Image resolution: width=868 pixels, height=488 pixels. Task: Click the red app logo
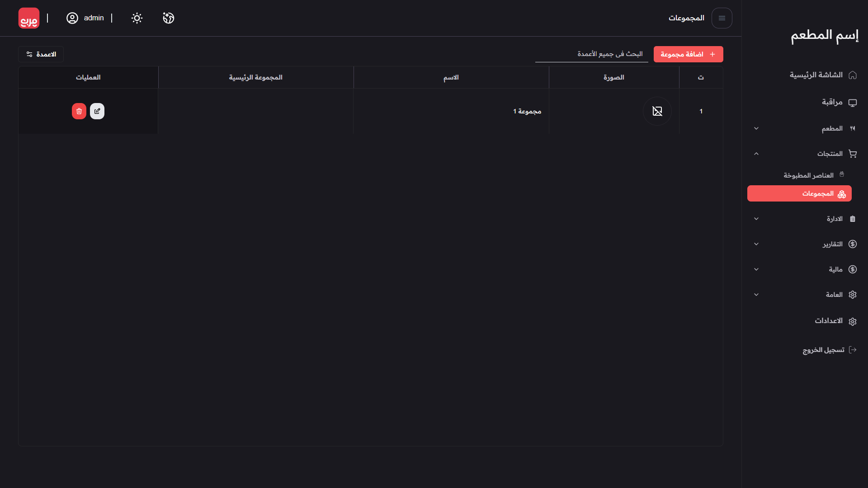pos(29,18)
